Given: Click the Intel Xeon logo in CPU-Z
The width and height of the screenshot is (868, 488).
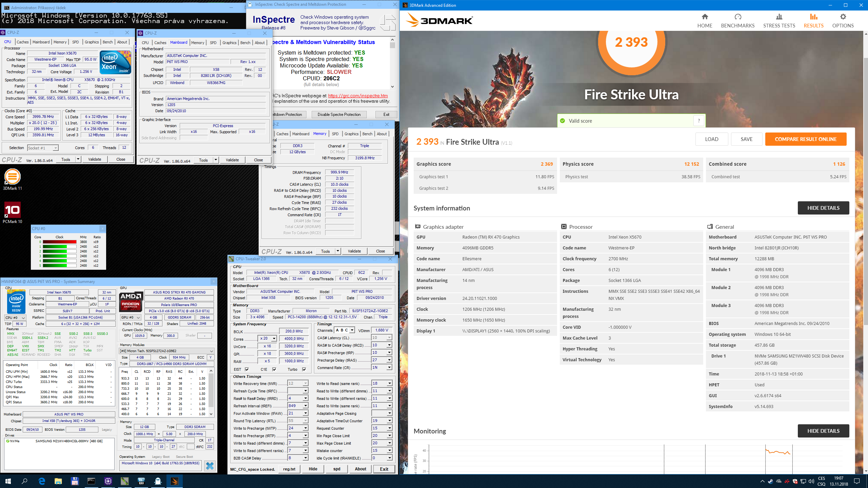Looking at the screenshot, I should (115, 62).
